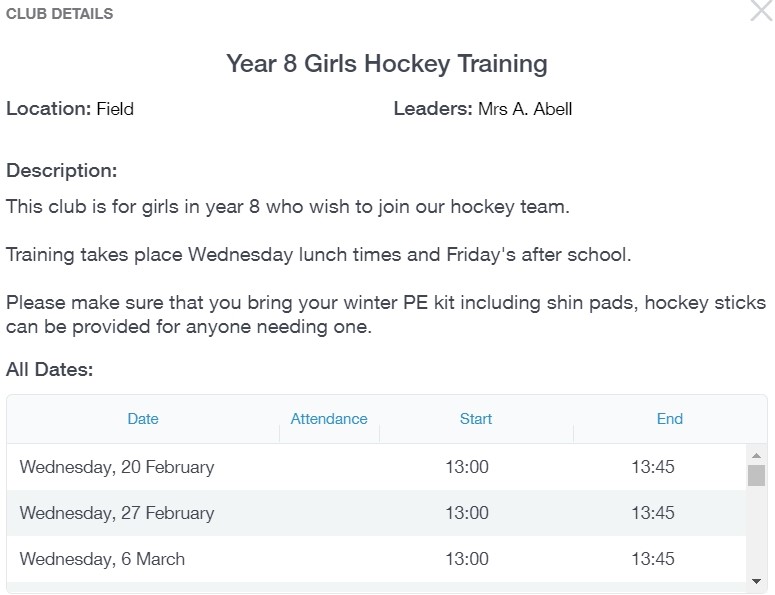The height and width of the screenshot is (595, 775).
Task: Click the 13:45 end time for 20 February
Action: coord(653,467)
